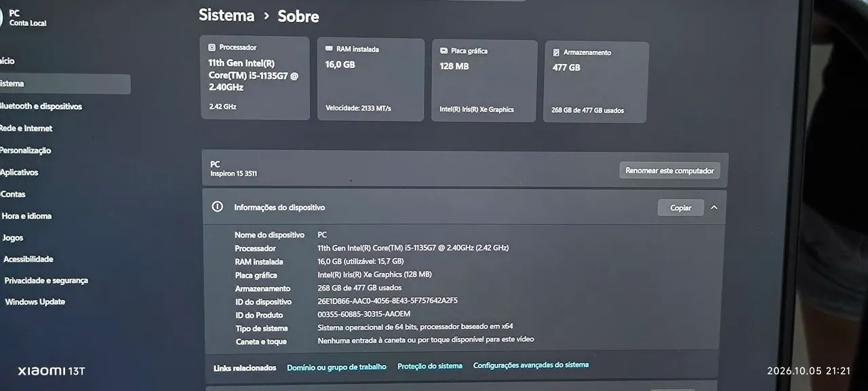Click the RAM instalada 16,0 GB card

[x=371, y=79]
